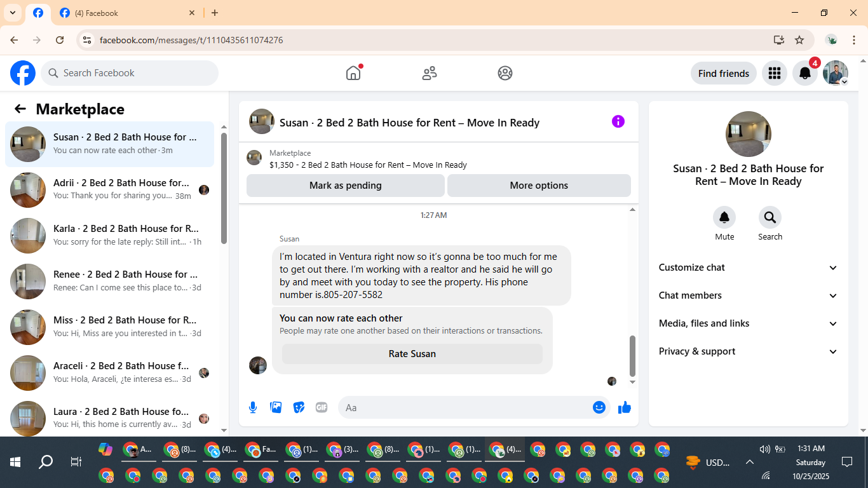Record a voice clip with microphone icon

(253, 407)
